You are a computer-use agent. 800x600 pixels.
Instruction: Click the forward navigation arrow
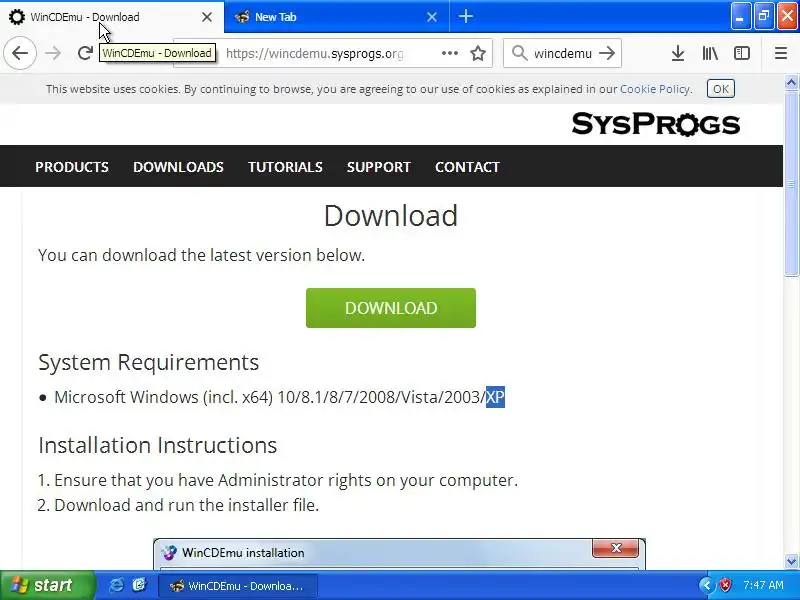pos(53,53)
